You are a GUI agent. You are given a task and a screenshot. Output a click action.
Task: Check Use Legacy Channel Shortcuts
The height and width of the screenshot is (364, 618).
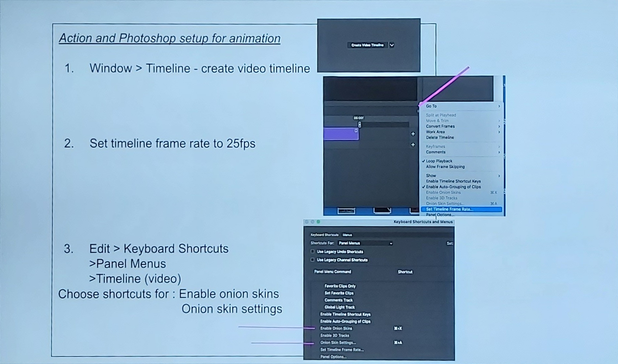click(x=313, y=260)
